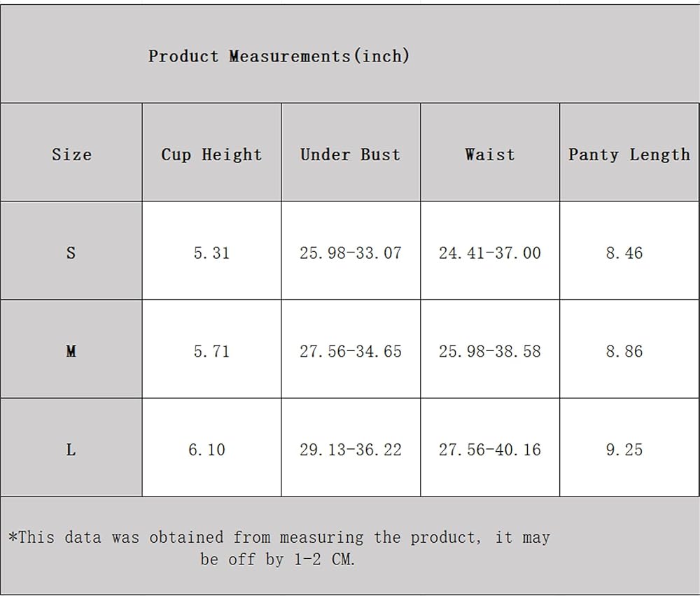
Task: Select the Under Bust column header
Action: [350, 155]
